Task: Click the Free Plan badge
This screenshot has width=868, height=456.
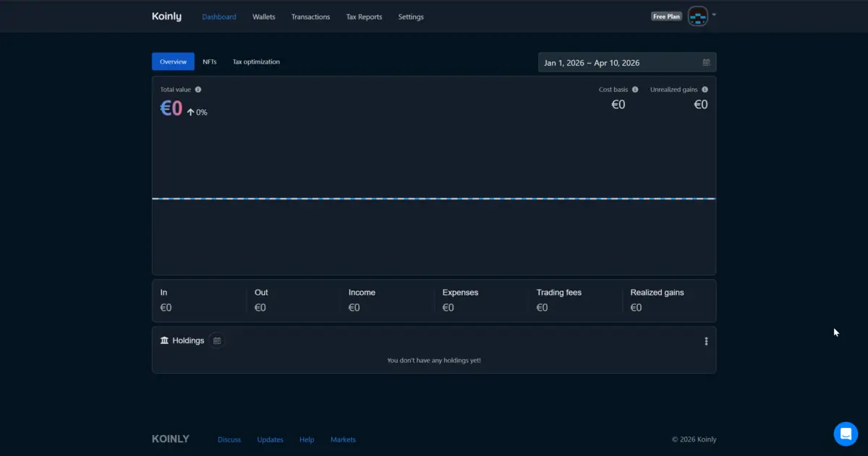Action: click(x=665, y=15)
